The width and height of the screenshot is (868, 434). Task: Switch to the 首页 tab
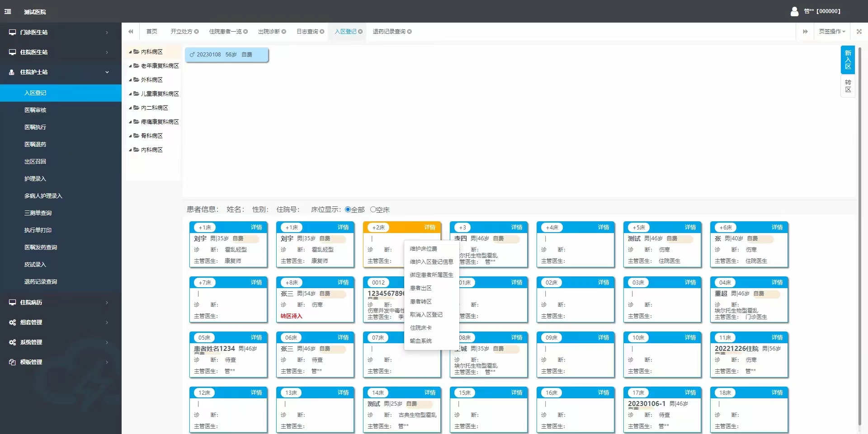click(152, 32)
